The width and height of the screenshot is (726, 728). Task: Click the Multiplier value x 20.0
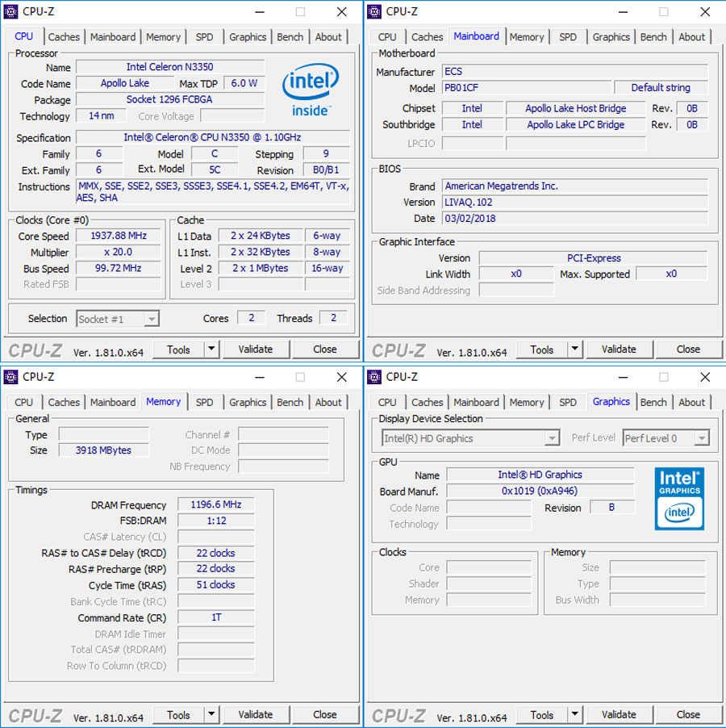(x=119, y=252)
